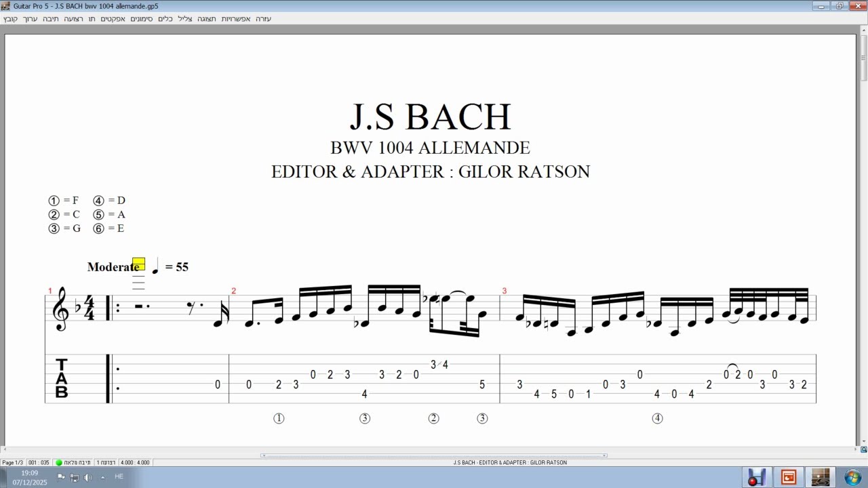Screen dimensions: 868x488
Task: Click EDITOR & ADAPTER : GILOR RATSON line
Action: [x=431, y=171]
